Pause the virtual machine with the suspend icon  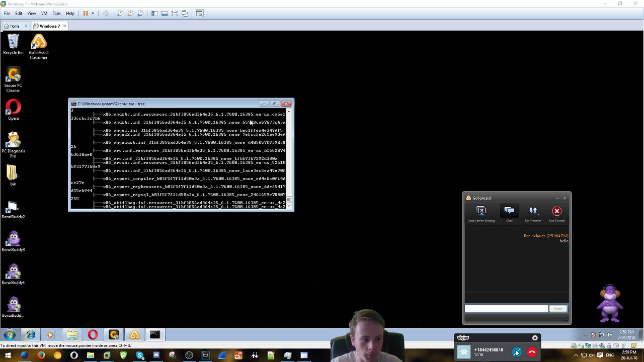pos(86,14)
